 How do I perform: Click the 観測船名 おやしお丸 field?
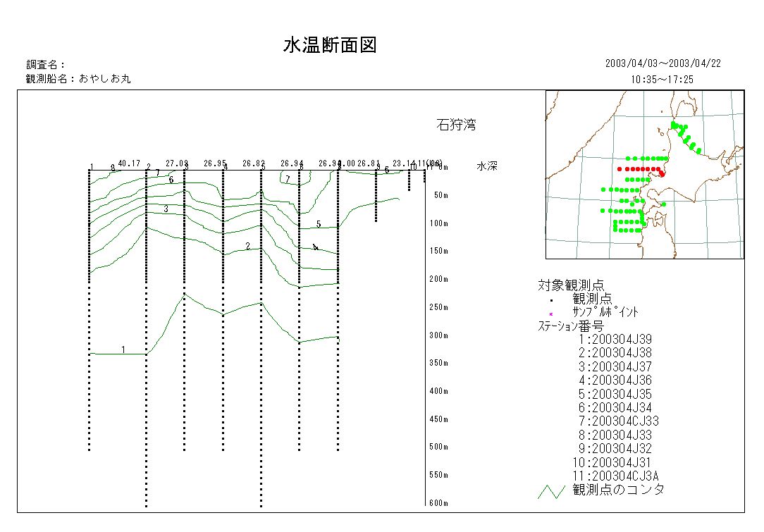pyautogui.click(x=78, y=79)
